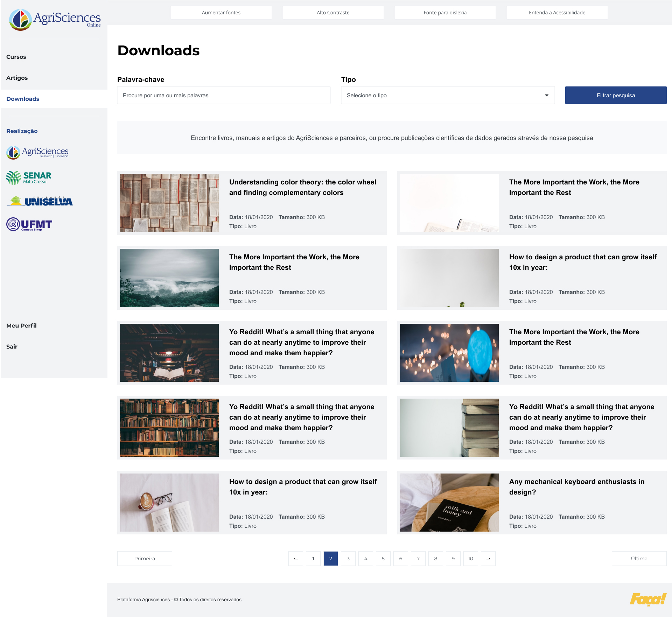
Task: Click the UNISELVA foundation logo
Action: click(40, 201)
